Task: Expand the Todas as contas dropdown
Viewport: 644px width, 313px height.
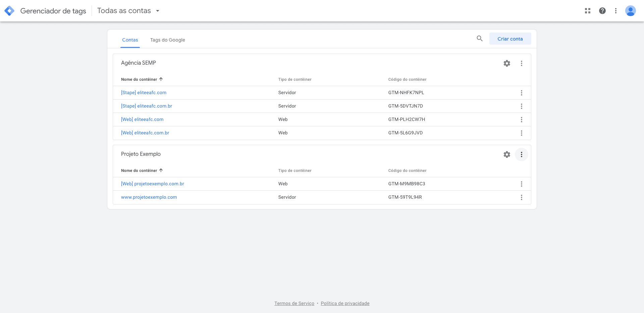Action: click(x=128, y=11)
